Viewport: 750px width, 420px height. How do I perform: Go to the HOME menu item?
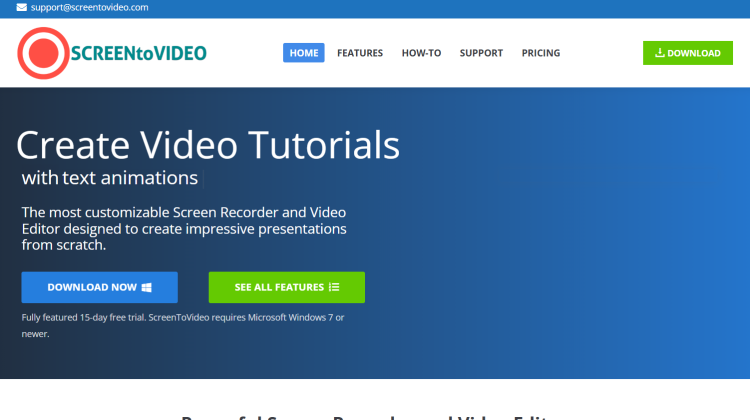click(304, 53)
